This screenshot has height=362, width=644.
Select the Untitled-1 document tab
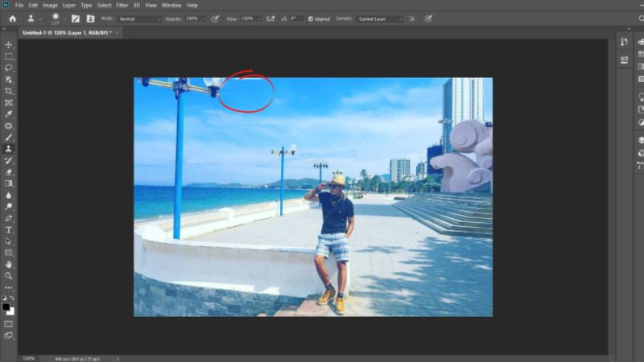point(67,33)
